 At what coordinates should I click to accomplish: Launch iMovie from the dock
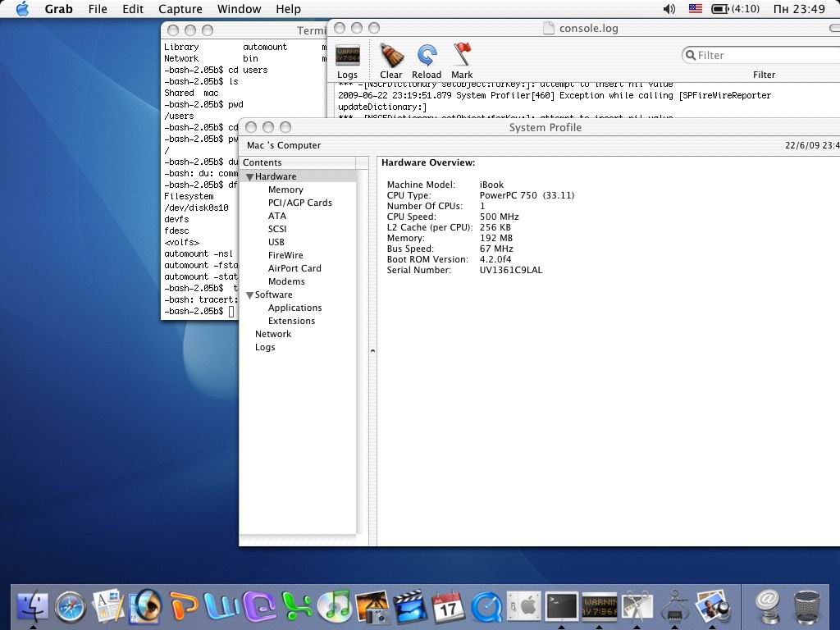410,606
